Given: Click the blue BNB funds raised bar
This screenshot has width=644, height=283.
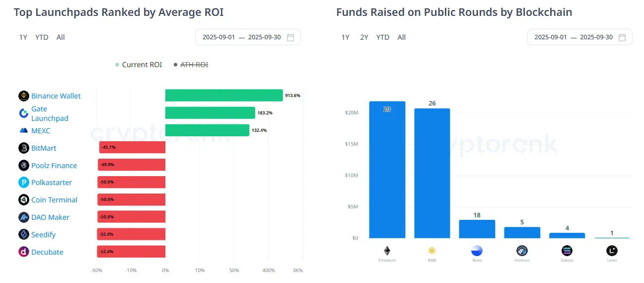Looking at the screenshot, I should pos(432,174).
